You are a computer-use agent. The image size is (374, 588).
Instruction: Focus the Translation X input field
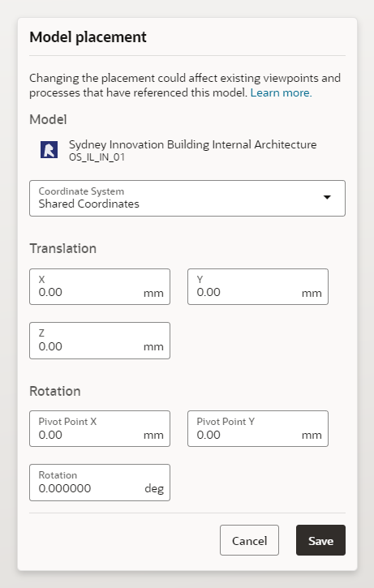point(100,286)
